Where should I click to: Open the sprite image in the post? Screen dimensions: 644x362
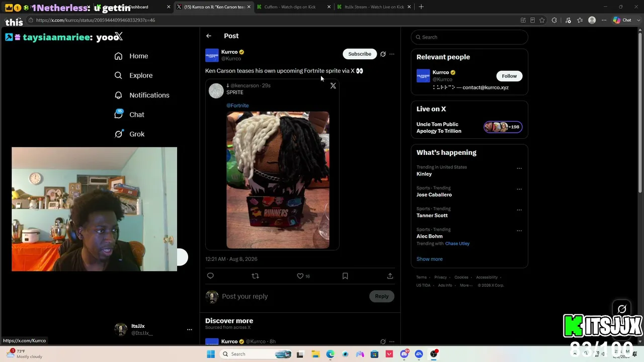pyautogui.click(x=278, y=180)
